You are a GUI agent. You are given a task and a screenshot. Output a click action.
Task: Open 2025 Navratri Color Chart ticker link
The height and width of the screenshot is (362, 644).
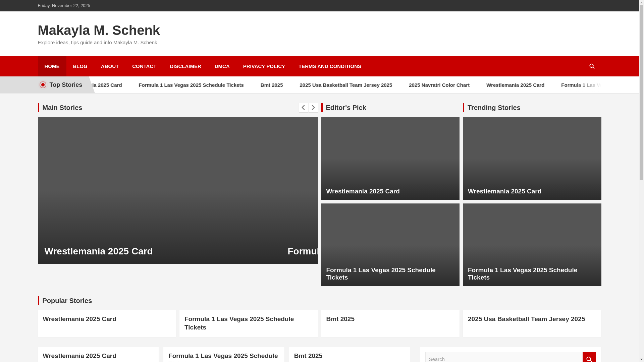pos(439,85)
